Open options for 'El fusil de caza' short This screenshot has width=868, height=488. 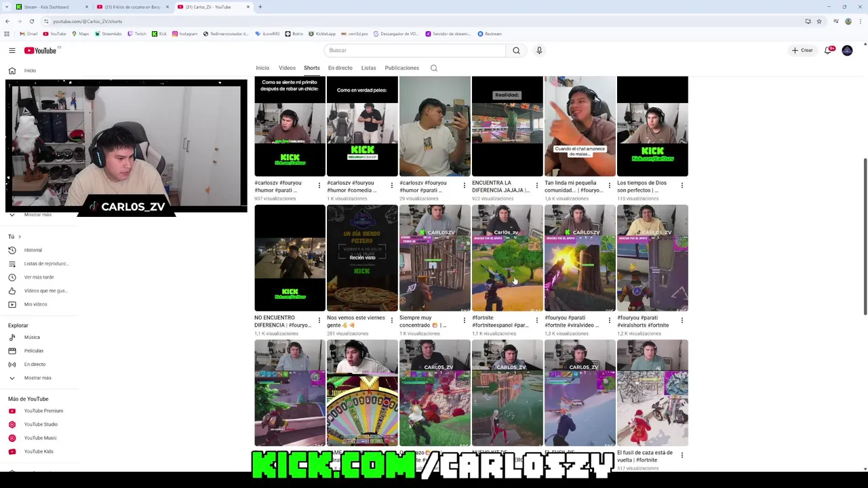(682, 455)
